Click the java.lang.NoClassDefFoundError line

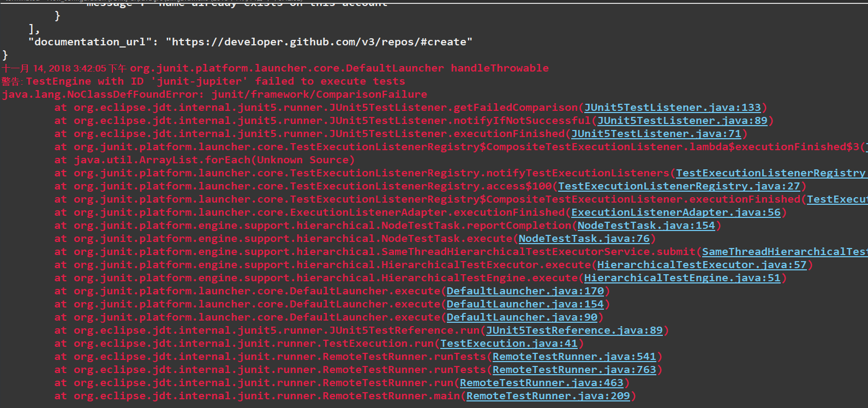tap(214, 94)
